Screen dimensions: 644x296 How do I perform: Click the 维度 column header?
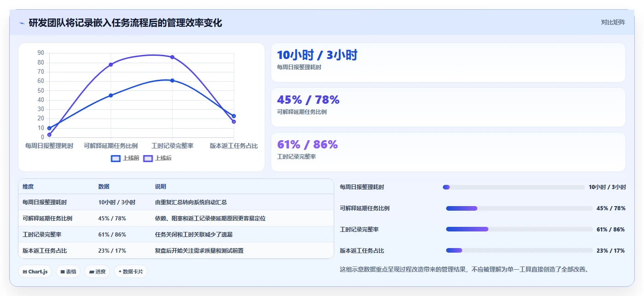pos(28,187)
